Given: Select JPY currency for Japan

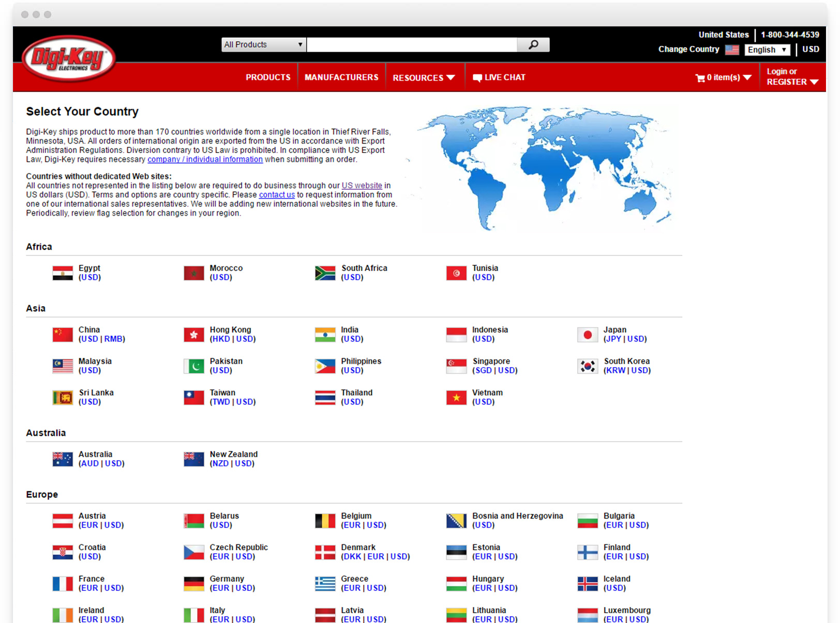Looking at the screenshot, I should 613,339.
